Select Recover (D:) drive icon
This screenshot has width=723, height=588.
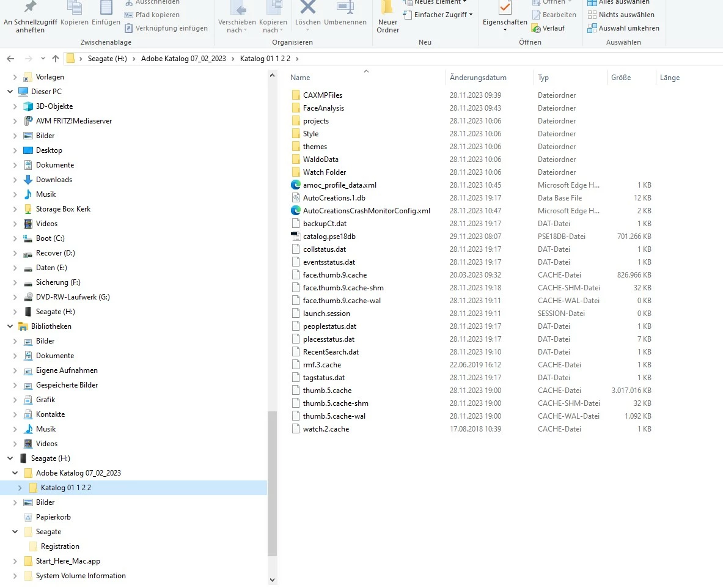pos(28,253)
